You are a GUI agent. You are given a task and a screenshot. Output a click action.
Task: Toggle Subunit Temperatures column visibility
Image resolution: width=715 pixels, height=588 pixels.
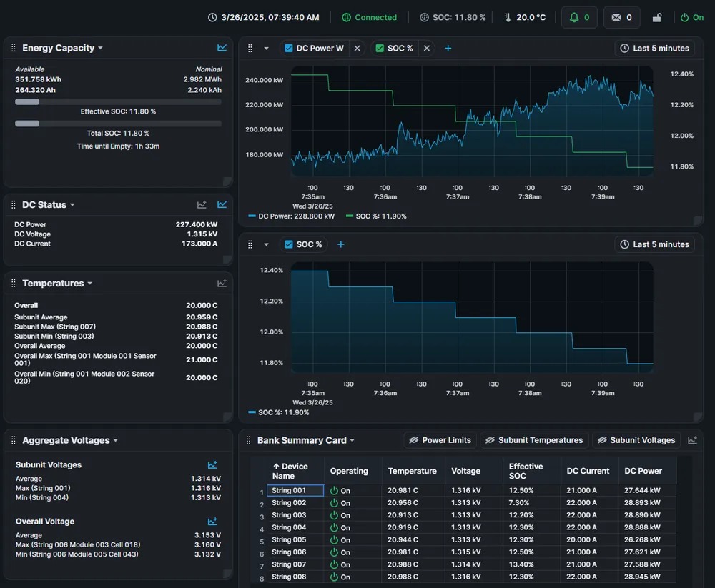534,440
